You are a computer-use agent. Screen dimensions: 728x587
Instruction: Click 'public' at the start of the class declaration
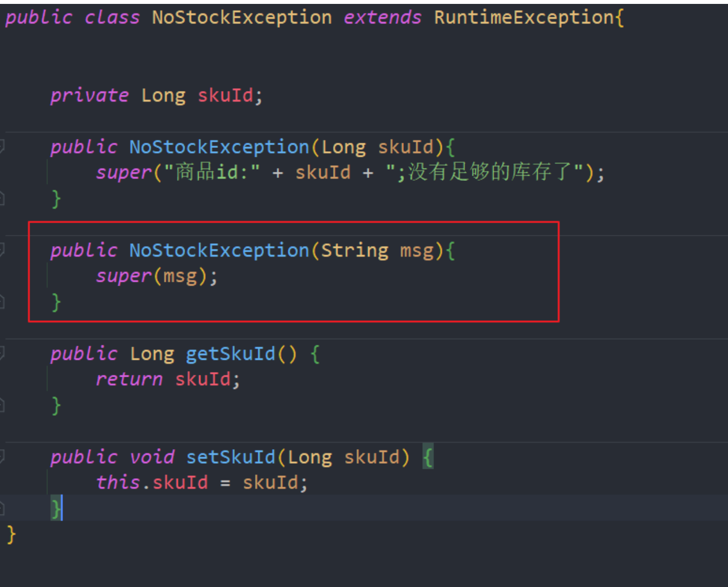pyautogui.click(x=38, y=17)
